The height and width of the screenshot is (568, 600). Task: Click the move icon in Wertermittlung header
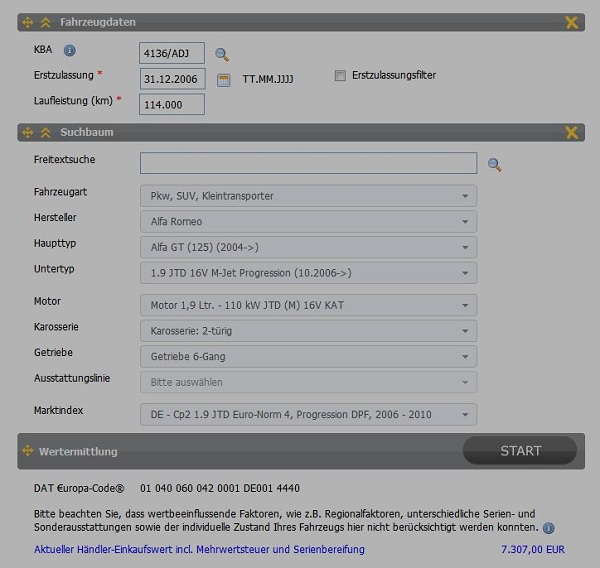[27, 451]
